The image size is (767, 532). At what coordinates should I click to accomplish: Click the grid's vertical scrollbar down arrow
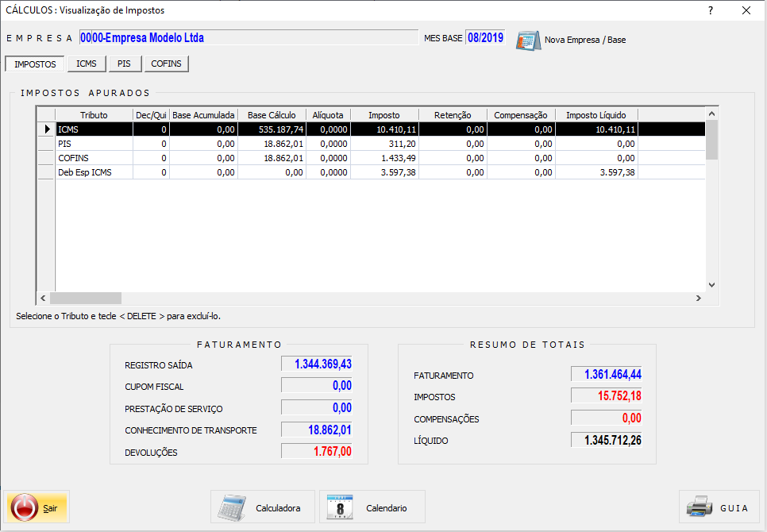(x=711, y=285)
